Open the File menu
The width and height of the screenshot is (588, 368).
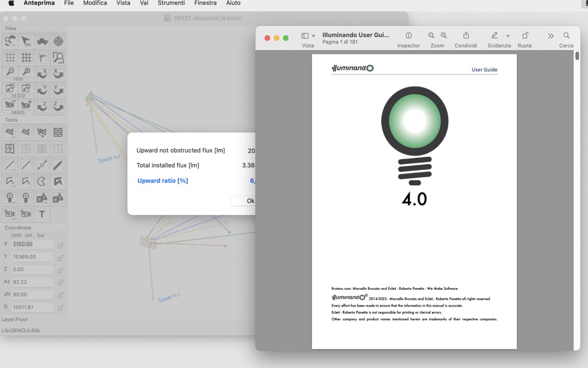click(x=69, y=3)
